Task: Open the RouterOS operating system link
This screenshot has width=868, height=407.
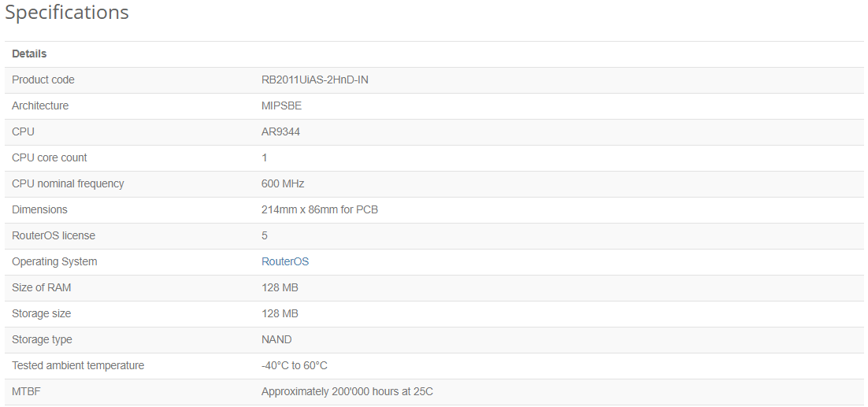Action: click(285, 261)
